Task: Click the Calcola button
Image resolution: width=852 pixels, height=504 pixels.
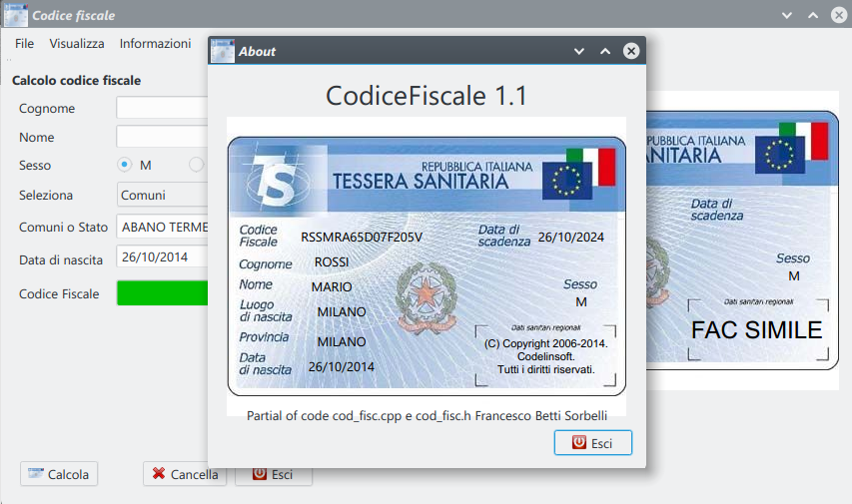Action: click(59, 474)
